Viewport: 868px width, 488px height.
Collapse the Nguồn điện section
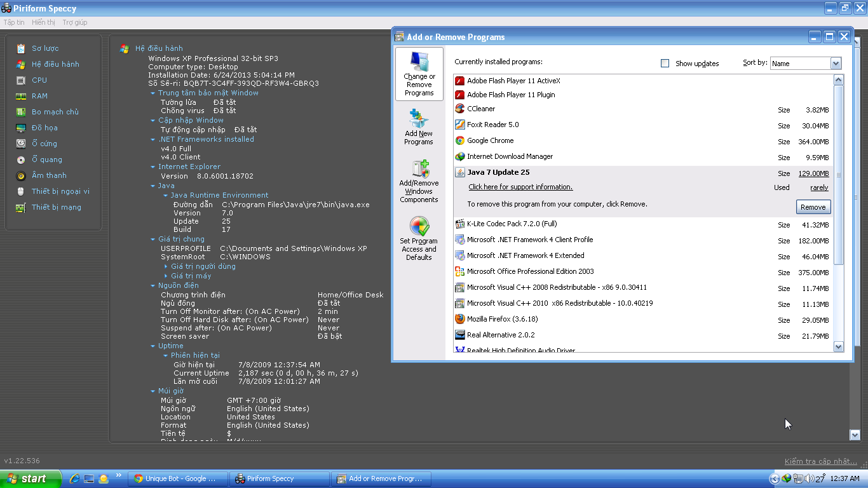pos(153,286)
